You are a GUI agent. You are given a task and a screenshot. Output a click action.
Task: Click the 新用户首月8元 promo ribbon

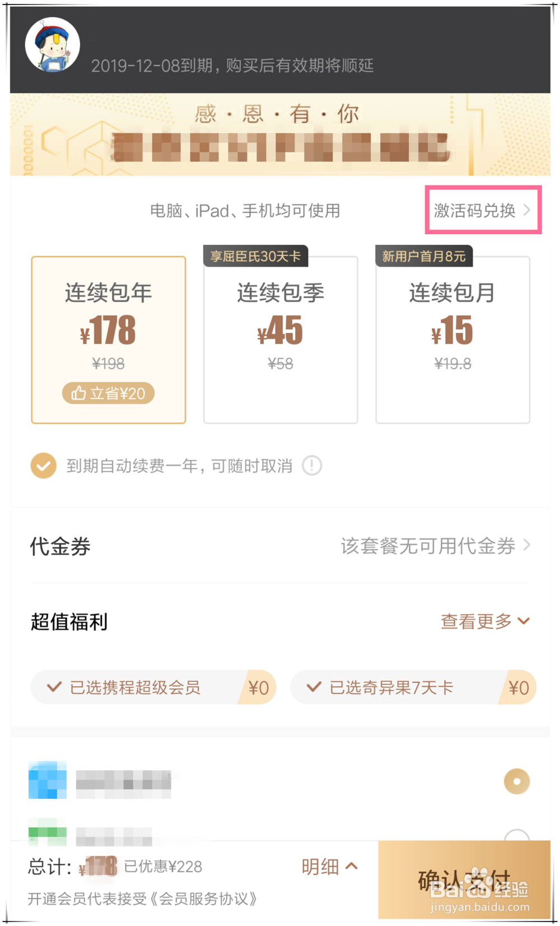point(424,256)
